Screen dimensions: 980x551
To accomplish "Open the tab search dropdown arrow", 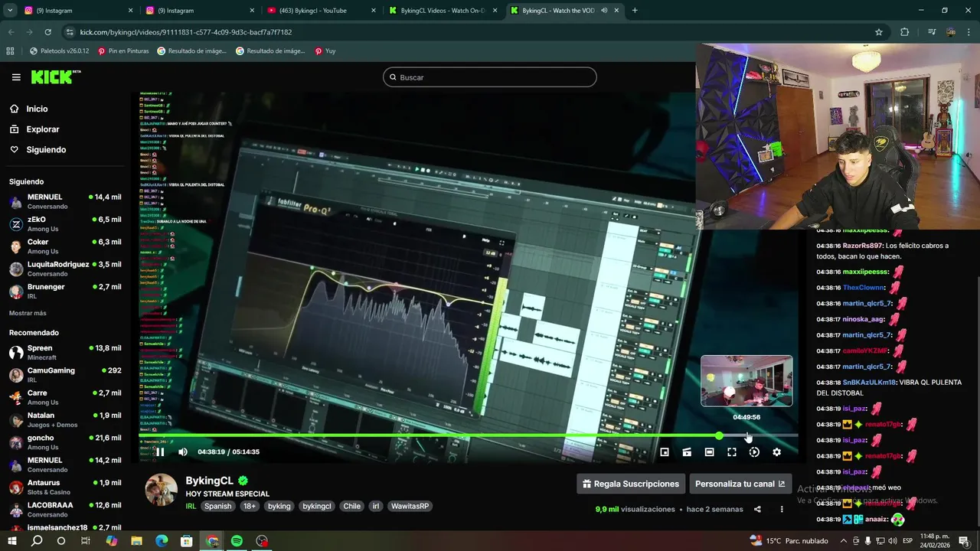I will tap(11, 11).
